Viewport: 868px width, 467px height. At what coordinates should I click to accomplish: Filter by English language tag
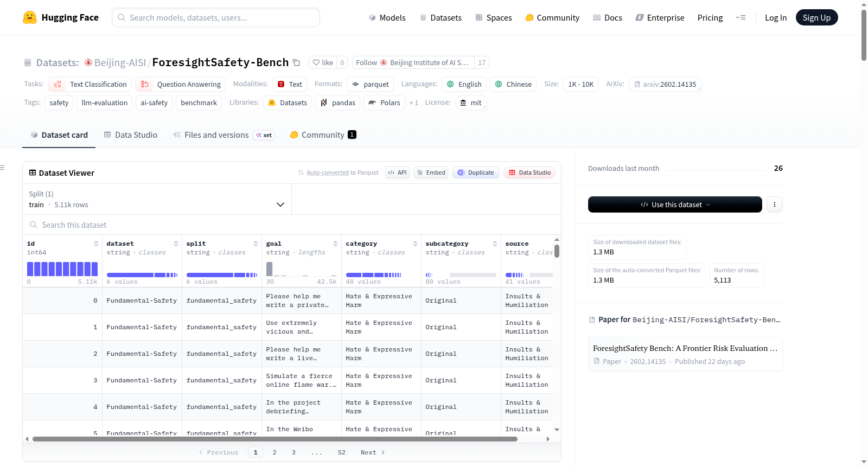tap(464, 84)
